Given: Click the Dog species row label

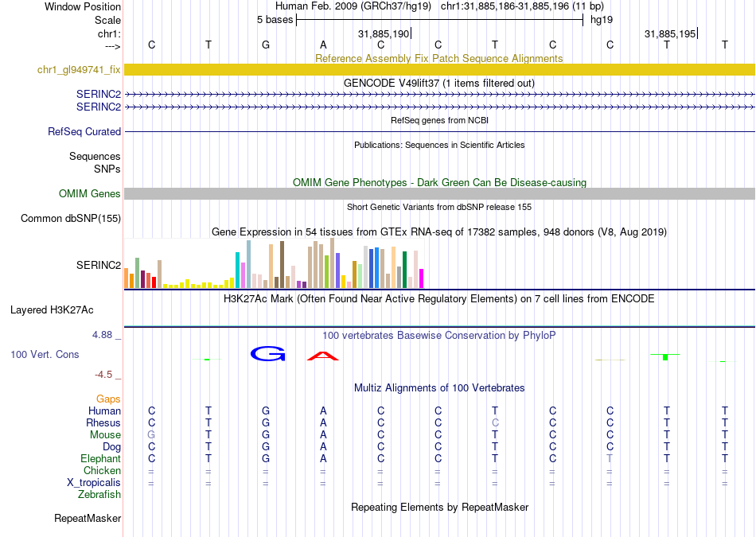Looking at the screenshot, I should (111, 447).
